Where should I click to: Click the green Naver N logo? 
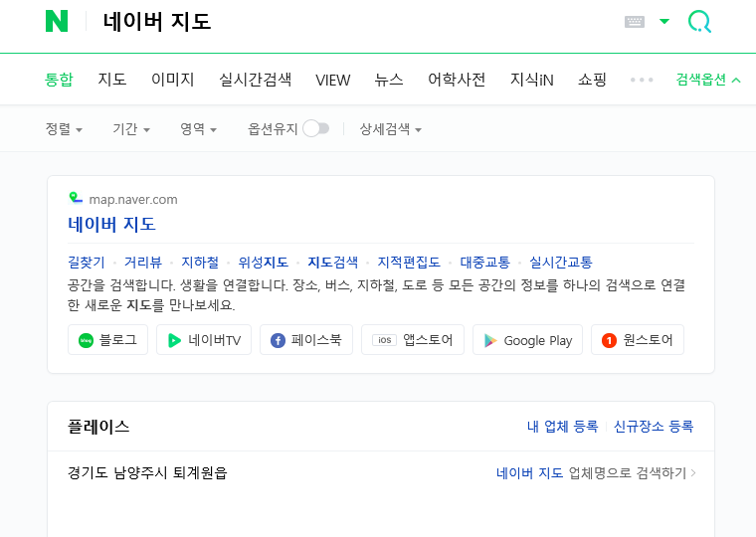(x=57, y=22)
